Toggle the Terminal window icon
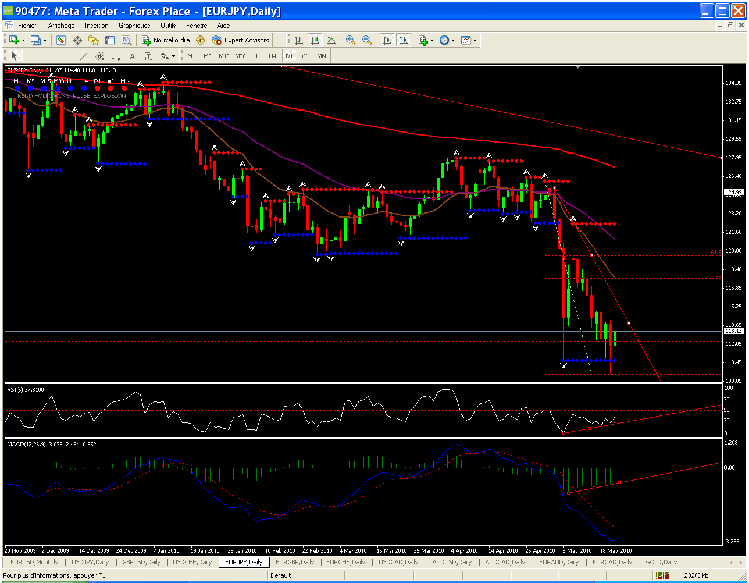Image resolution: width=749 pixels, height=583 pixels. coord(110,40)
